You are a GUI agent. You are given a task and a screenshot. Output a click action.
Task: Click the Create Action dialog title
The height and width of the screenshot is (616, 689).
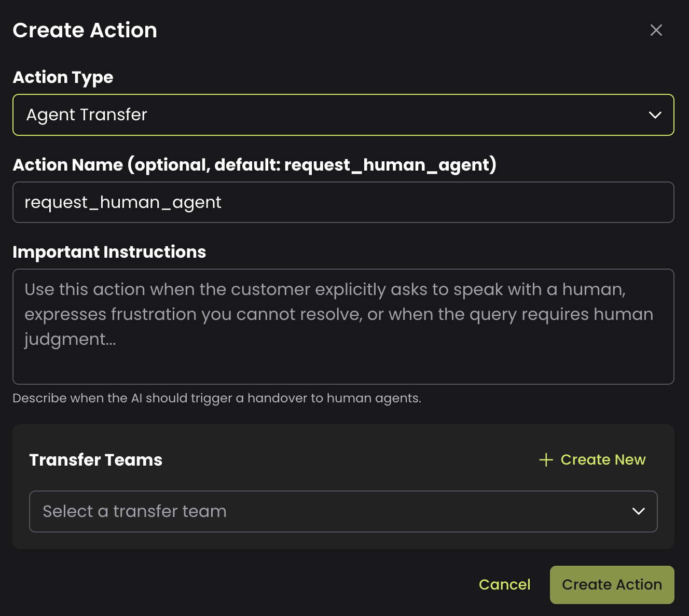pyautogui.click(x=85, y=31)
